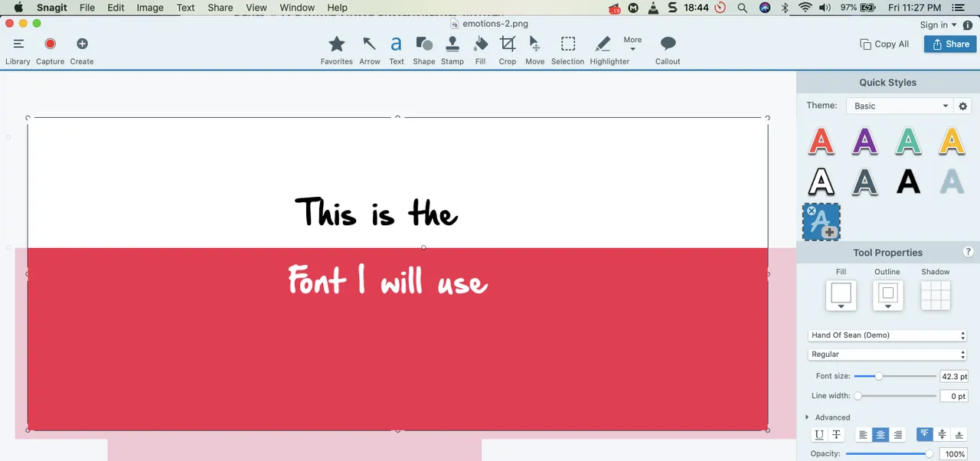Open the View menu
This screenshot has width=980, height=461.
(x=256, y=8)
